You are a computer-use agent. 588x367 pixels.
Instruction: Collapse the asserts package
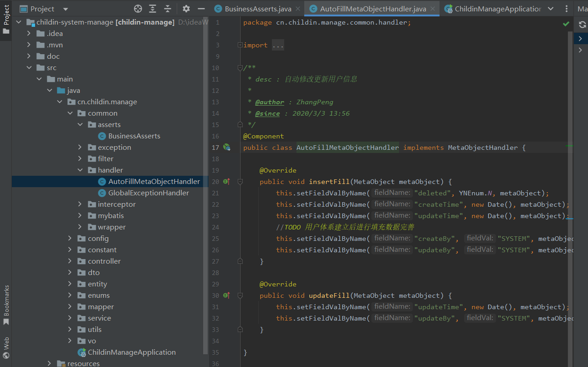pyautogui.click(x=80, y=125)
